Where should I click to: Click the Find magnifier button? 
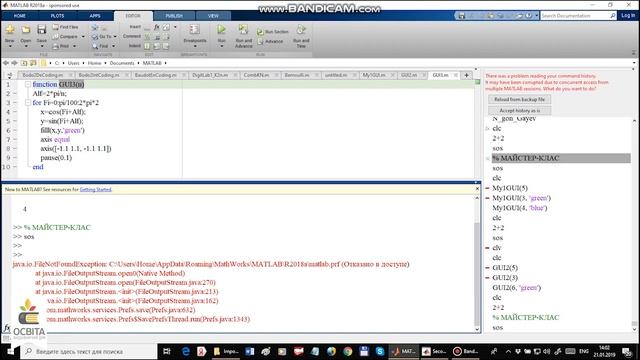coord(101,46)
